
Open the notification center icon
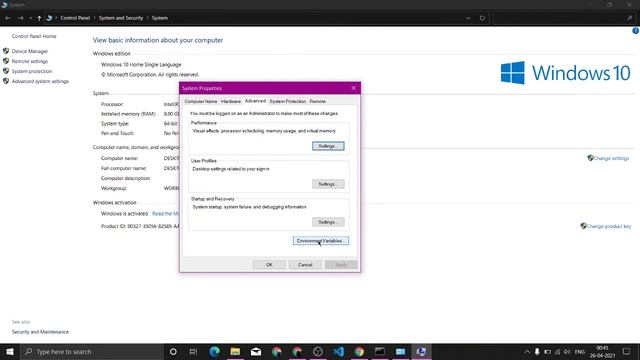click(x=627, y=351)
